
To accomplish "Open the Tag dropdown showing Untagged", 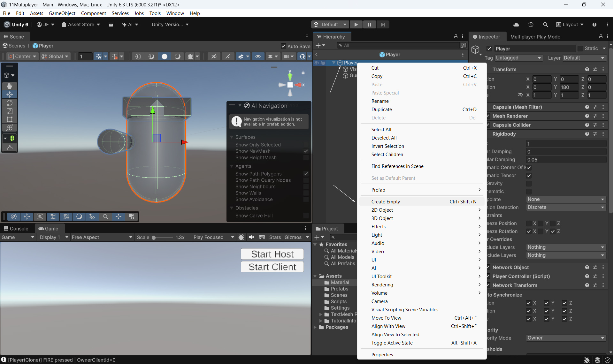I will pos(518,58).
